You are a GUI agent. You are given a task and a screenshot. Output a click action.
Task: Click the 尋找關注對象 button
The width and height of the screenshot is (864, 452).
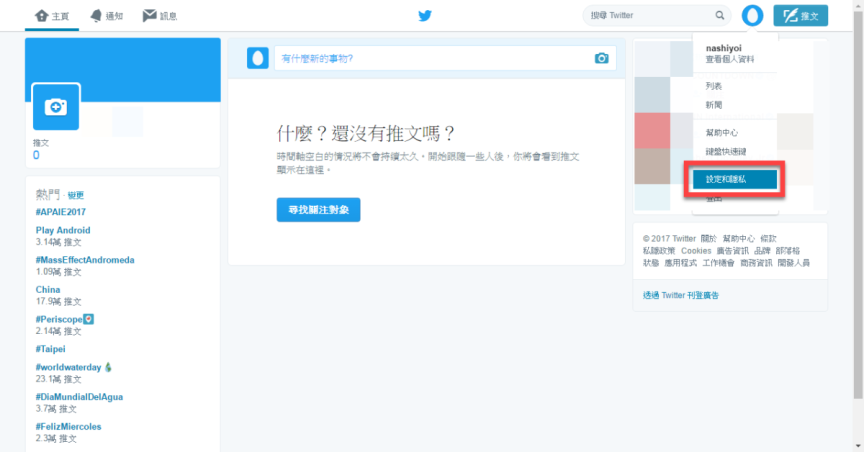tap(318, 210)
